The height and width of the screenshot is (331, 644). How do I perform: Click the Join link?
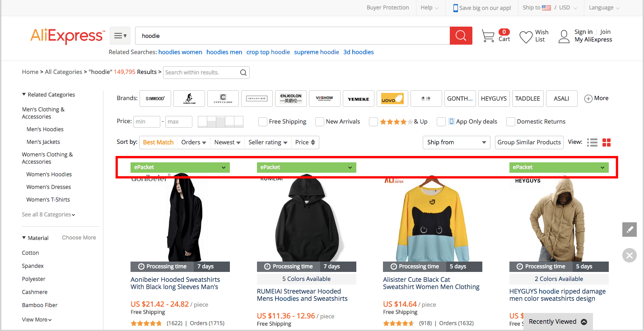(605, 32)
